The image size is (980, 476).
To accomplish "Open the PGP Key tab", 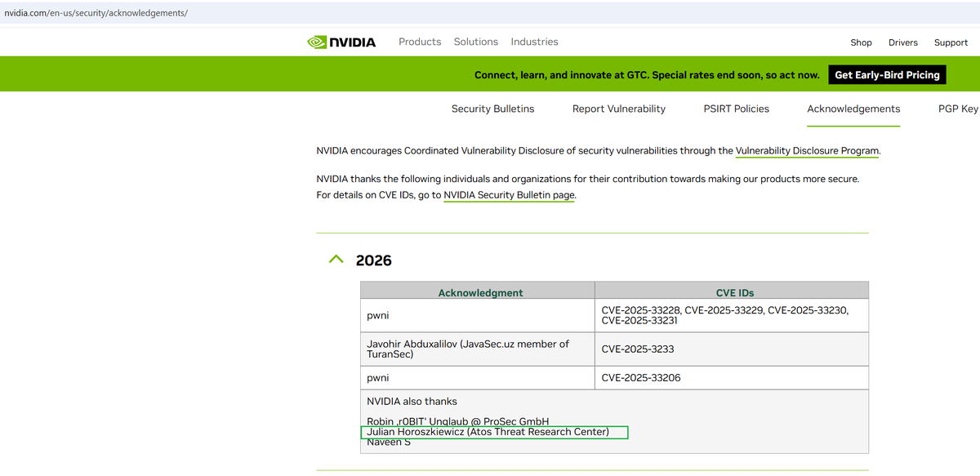I will [x=958, y=109].
